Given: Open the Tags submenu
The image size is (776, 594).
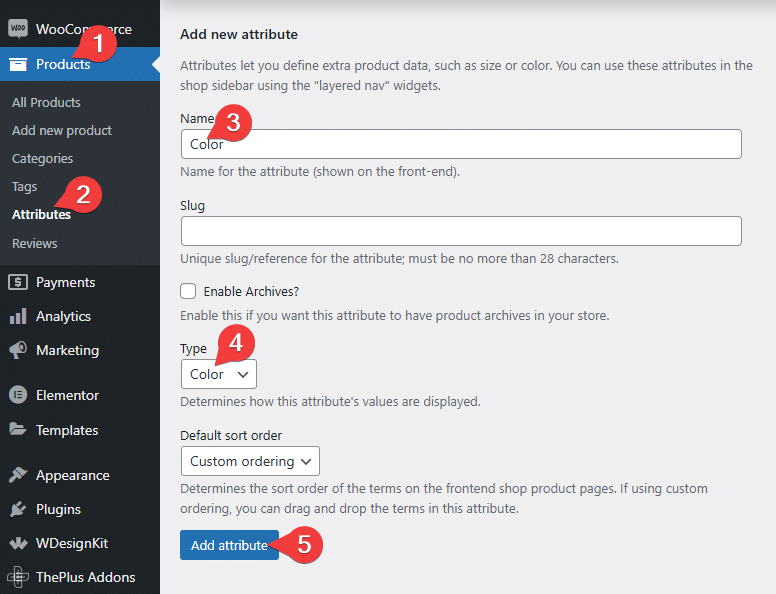Looking at the screenshot, I should point(25,187).
